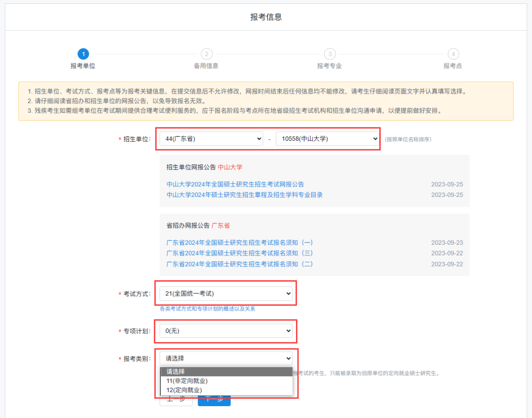The width and height of the screenshot is (532, 418).
Task: Open 中山大学2024年硕士研究生招生章程及招生学科专业目录 link
Action: pyautogui.click(x=244, y=195)
